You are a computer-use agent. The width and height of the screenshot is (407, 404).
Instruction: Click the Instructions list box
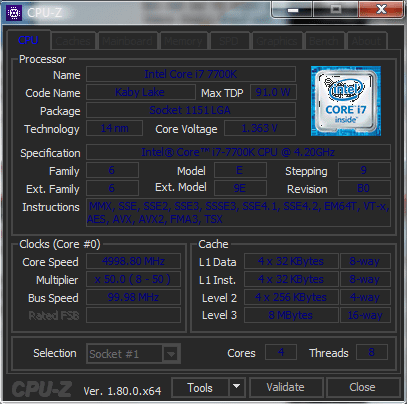point(238,212)
